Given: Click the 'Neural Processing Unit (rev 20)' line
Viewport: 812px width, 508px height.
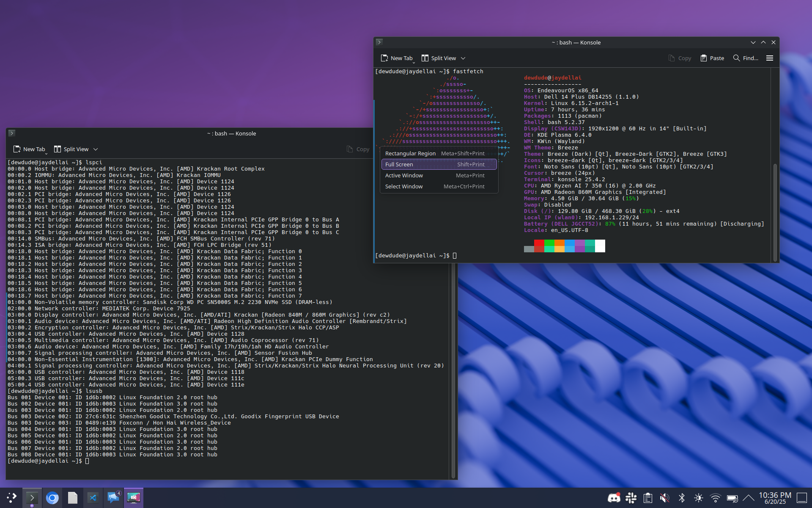Looking at the screenshot, I should pyautogui.click(x=226, y=366).
